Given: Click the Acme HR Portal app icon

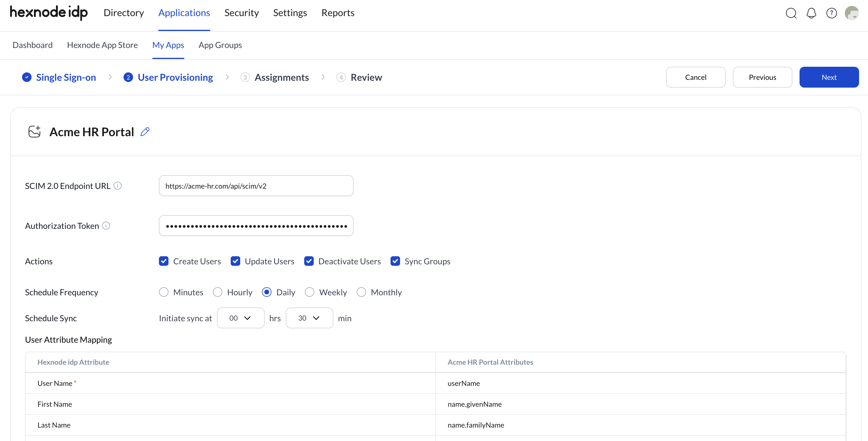Looking at the screenshot, I should 34,132.
